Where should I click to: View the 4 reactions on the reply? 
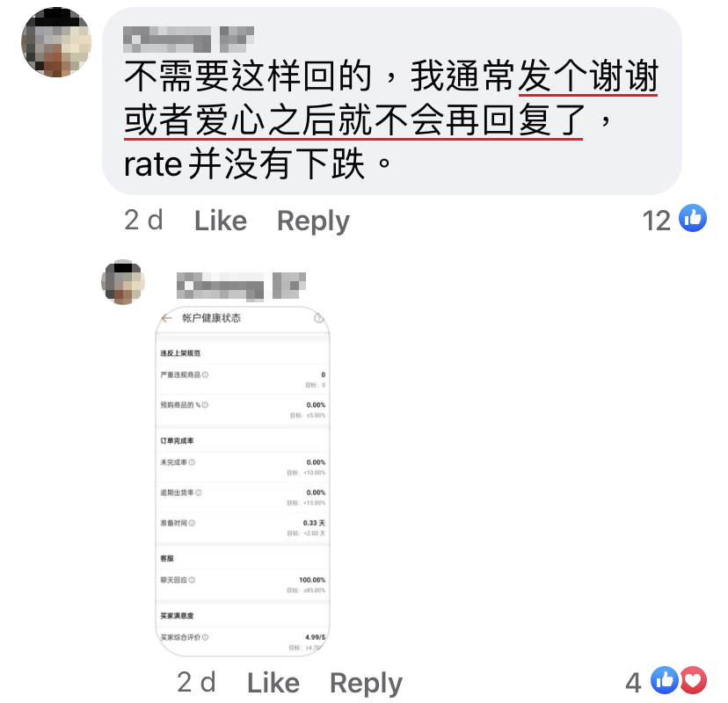click(x=633, y=683)
